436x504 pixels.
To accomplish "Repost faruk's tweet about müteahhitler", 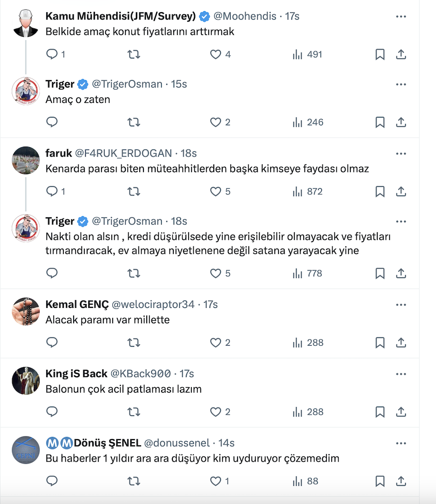I will pyautogui.click(x=134, y=191).
